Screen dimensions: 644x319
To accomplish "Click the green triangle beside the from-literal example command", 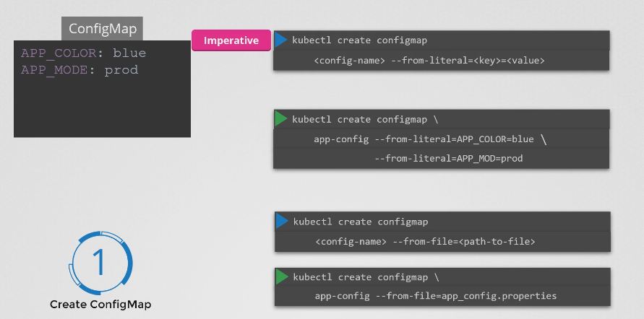I will tap(280, 118).
